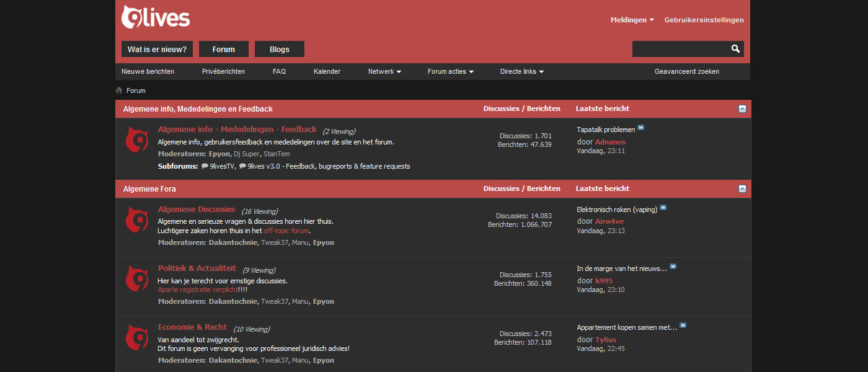Expand the Directe links menu

521,71
